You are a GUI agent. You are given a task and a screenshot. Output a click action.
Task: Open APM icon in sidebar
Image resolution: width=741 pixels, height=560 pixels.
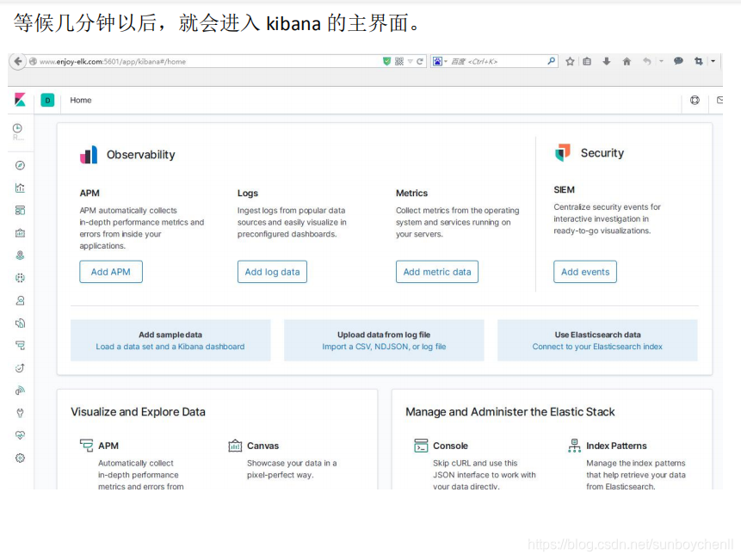(20, 346)
